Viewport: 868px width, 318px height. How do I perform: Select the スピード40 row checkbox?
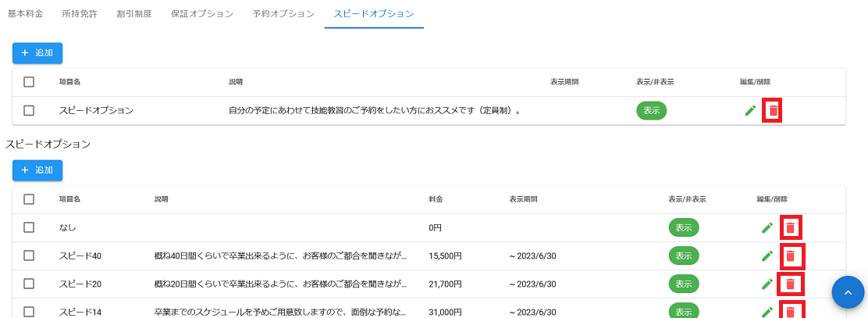click(x=29, y=255)
